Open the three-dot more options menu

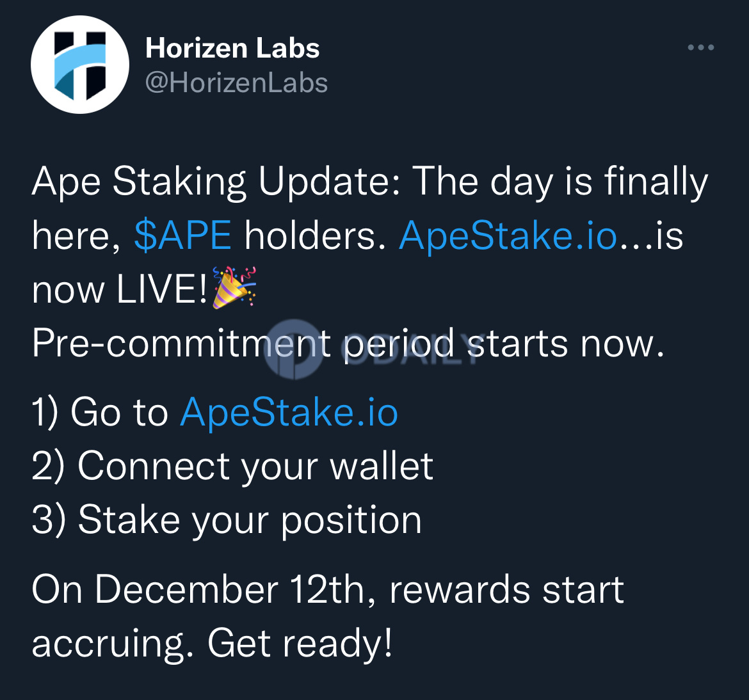tap(701, 47)
